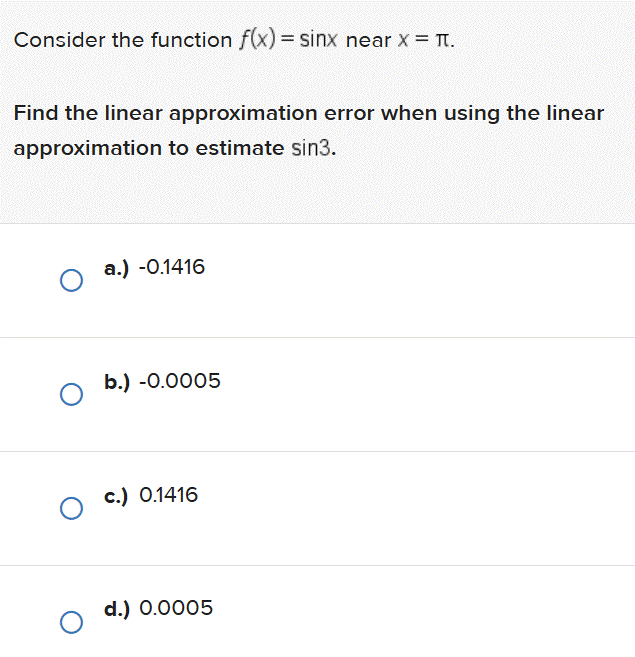The width and height of the screenshot is (635, 657).
Task: Click the 'x = π' expression
Action: (x=425, y=40)
